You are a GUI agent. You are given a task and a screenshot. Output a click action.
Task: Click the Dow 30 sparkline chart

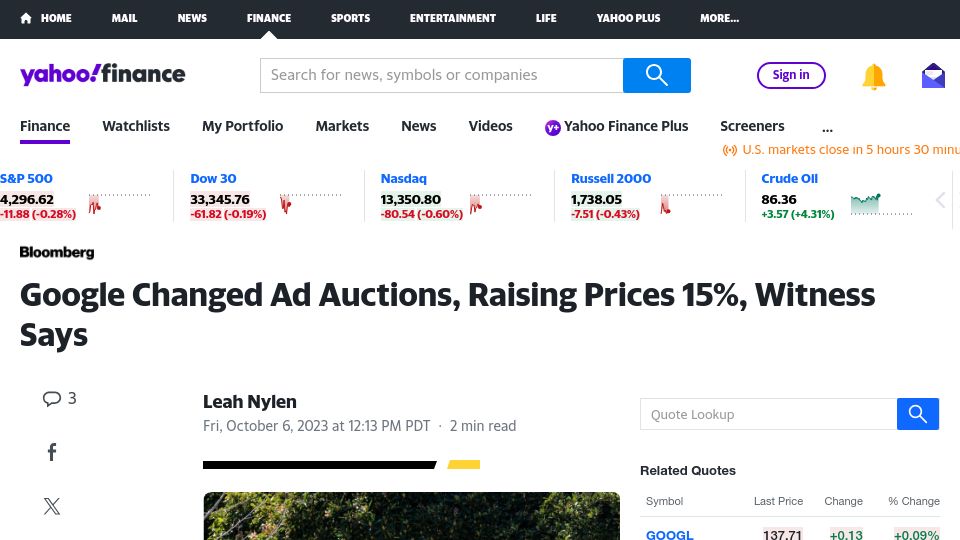(310, 203)
